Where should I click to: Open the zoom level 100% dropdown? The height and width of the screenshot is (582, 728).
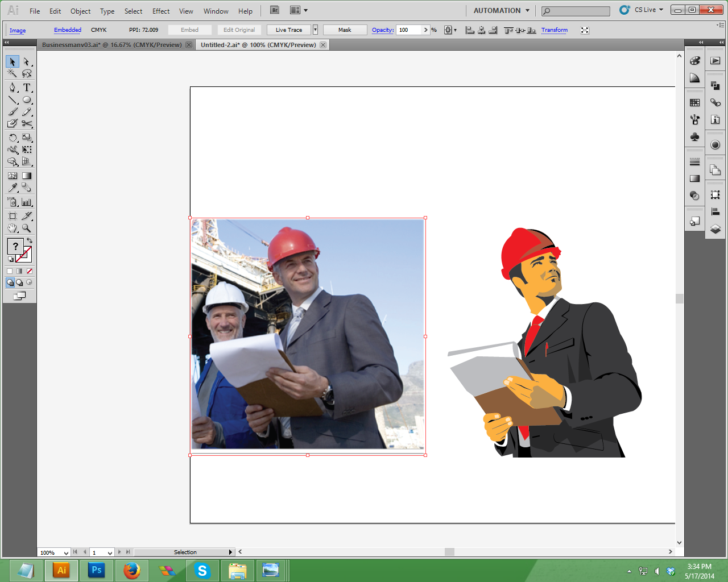click(x=66, y=552)
